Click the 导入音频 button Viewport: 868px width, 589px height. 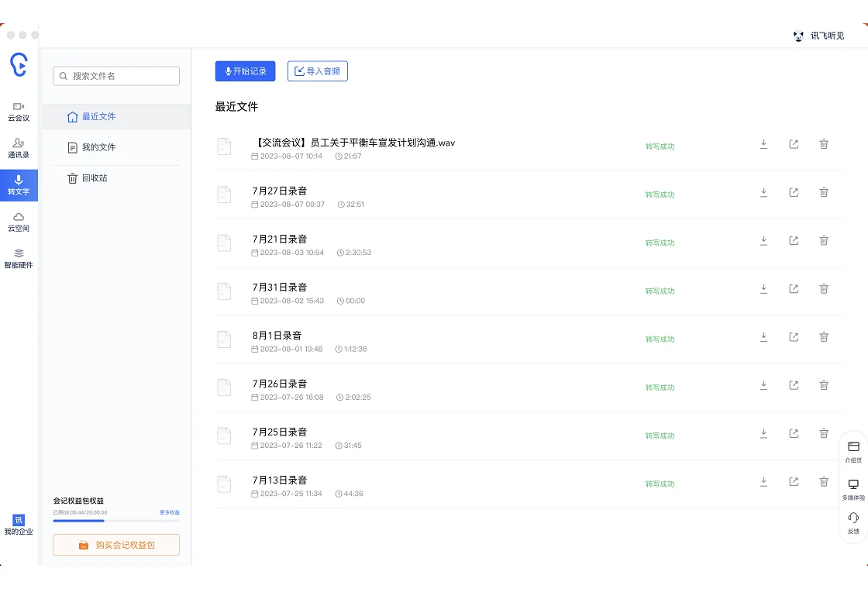[318, 71]
